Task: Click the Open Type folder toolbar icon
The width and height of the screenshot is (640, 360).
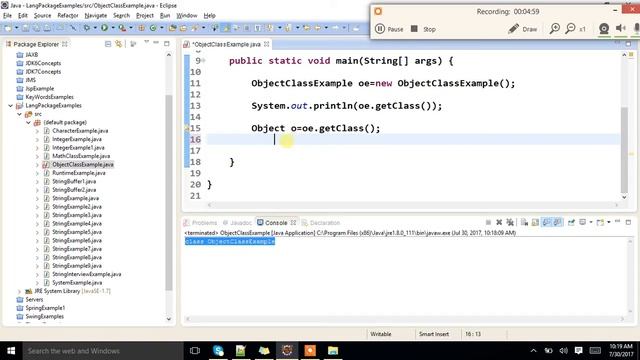Action: pyautogui.click(x=173, y=28)
